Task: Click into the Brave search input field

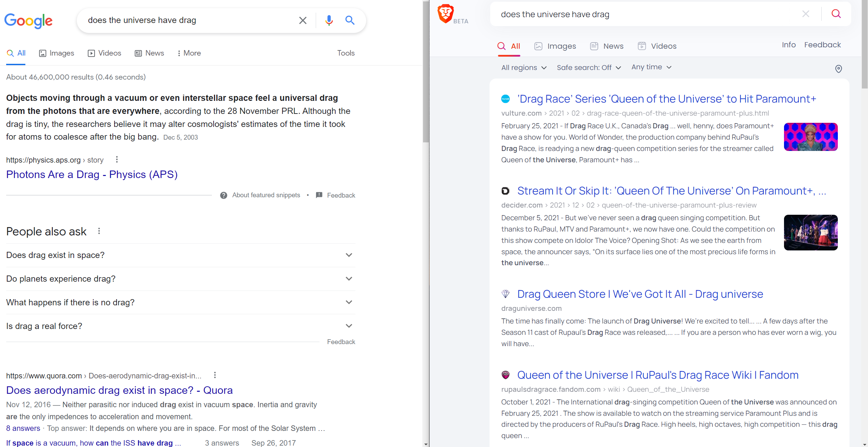Action: tap(644, 14)
